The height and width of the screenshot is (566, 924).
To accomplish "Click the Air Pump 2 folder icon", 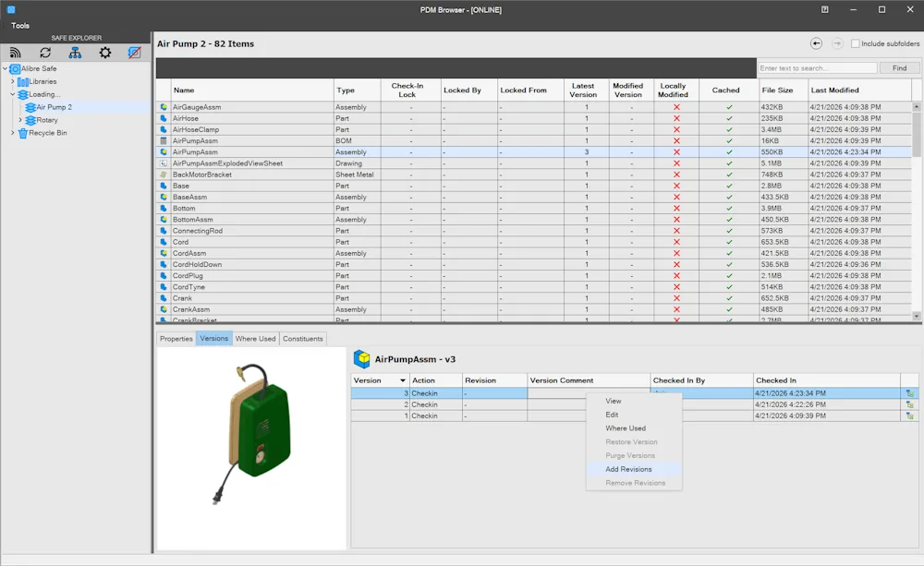I will pos(30,107).
